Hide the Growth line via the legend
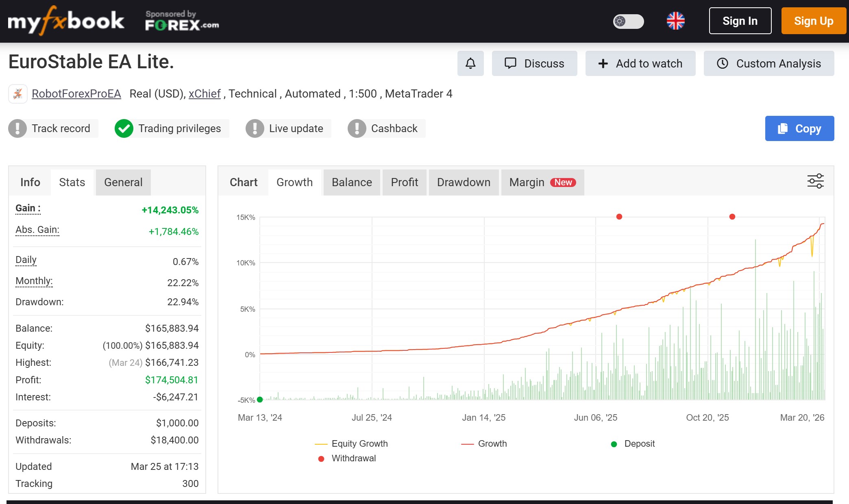Viewport: 849px width, 504px height. click(492, 443)
